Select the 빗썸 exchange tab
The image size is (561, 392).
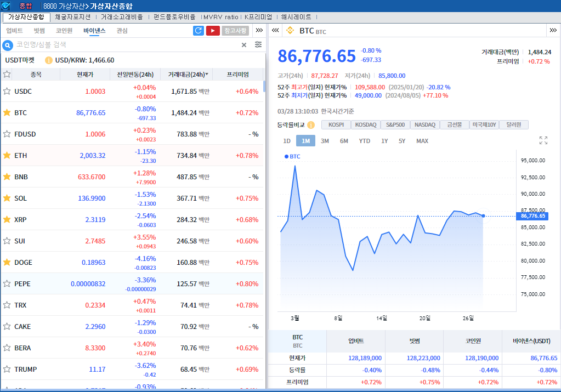39,31
